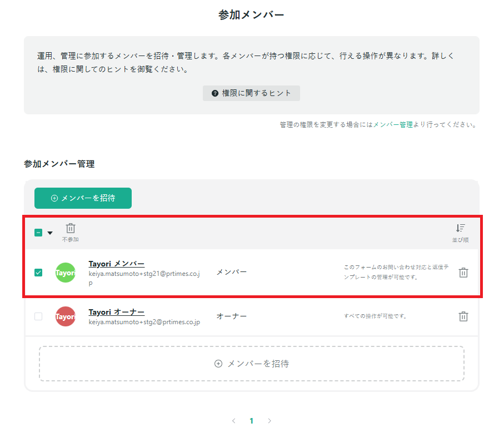The width and height of the screenshot is (504, 428).
Task: Uncheck the Tayori メンバー row checkbox
Action: coord(37,273)
